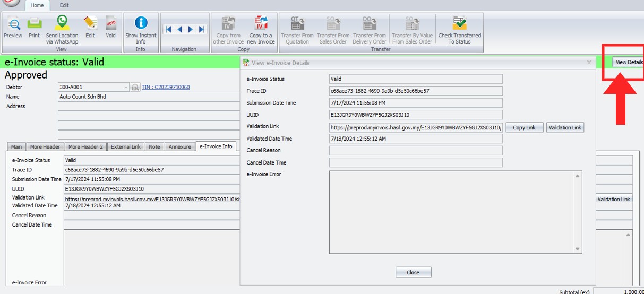The image size is (644, 294).
Task: Switch to the Edit ribbon tab
Action: [x=64, y=5]
